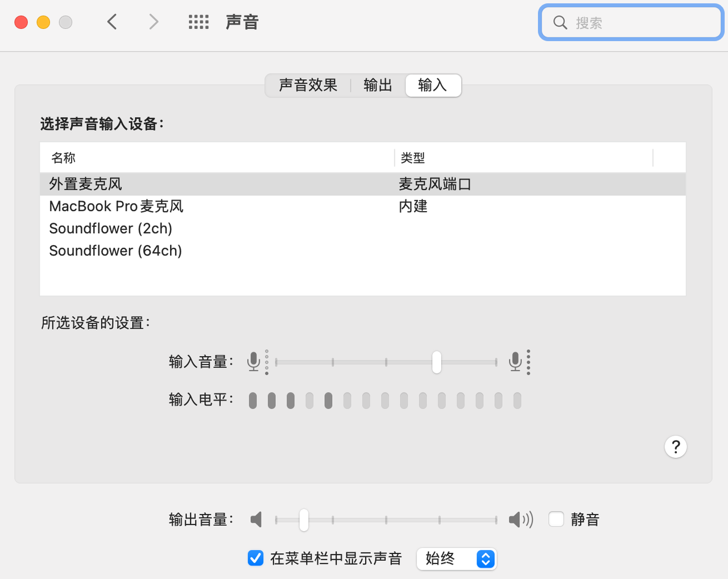Click the 麦克风端口 type cell
Image resolution: width=728 pixels, height=579 pixels.
point(435,184)
